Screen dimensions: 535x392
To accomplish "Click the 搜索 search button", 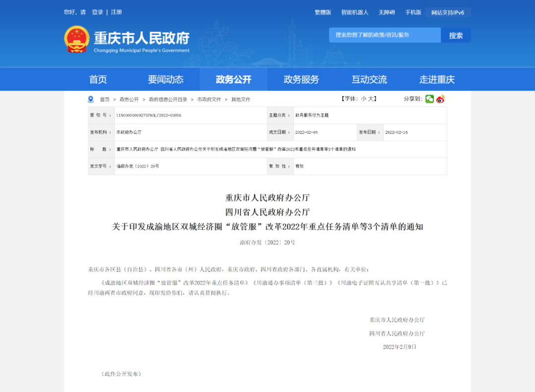I will click(x=456, y=36).
